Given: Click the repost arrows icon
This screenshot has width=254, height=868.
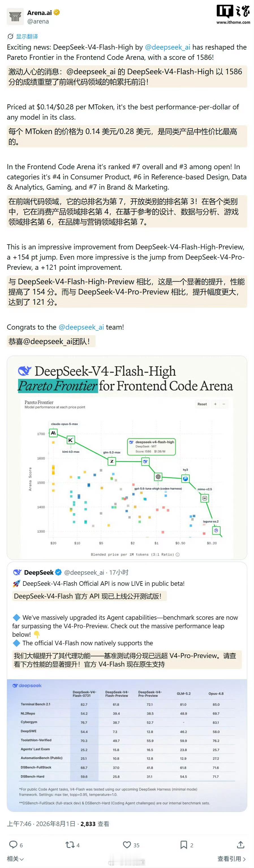Looking at the screenshot, I should [70, 844].
